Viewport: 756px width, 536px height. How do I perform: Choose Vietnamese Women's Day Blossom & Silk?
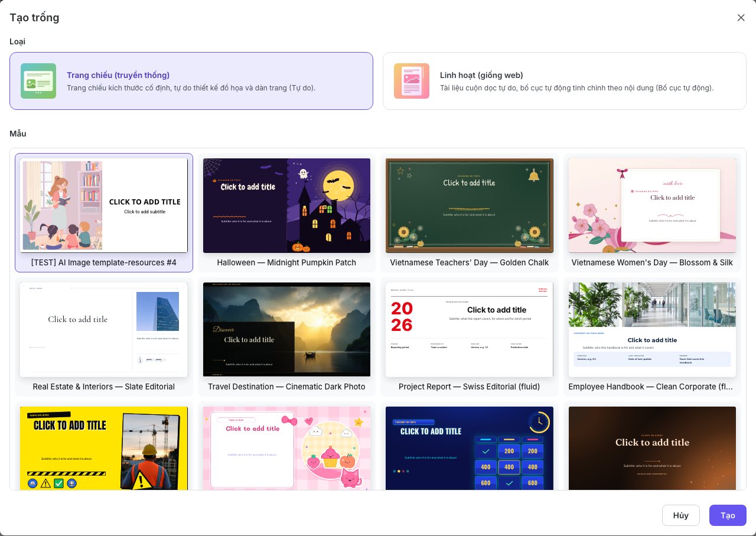652,213
